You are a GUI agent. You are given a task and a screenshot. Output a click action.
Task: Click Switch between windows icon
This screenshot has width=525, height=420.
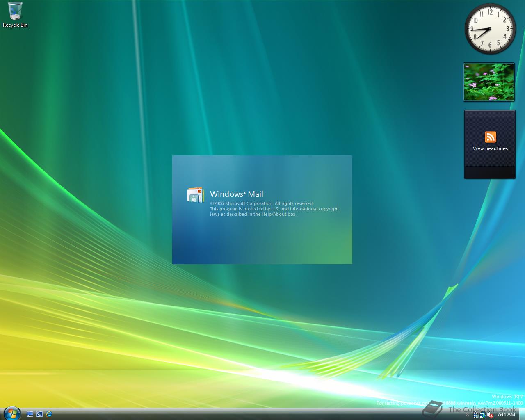click(x=39, y=414)
